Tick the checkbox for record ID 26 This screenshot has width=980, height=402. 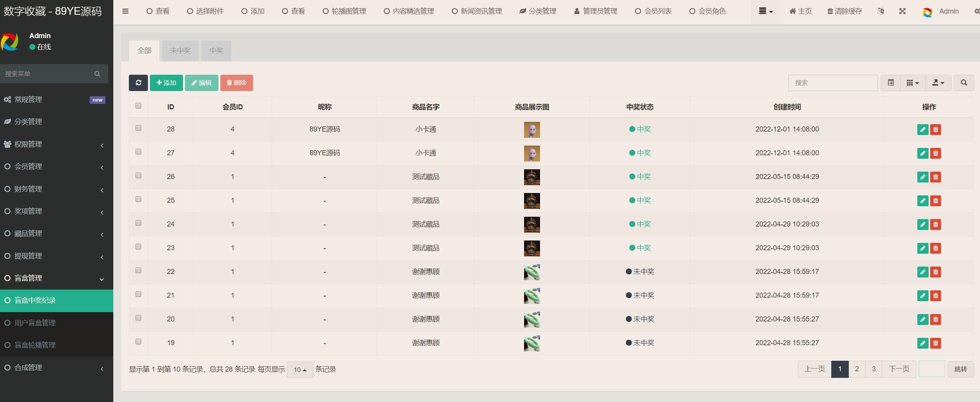pyautogui.click(x=138, y=176)
